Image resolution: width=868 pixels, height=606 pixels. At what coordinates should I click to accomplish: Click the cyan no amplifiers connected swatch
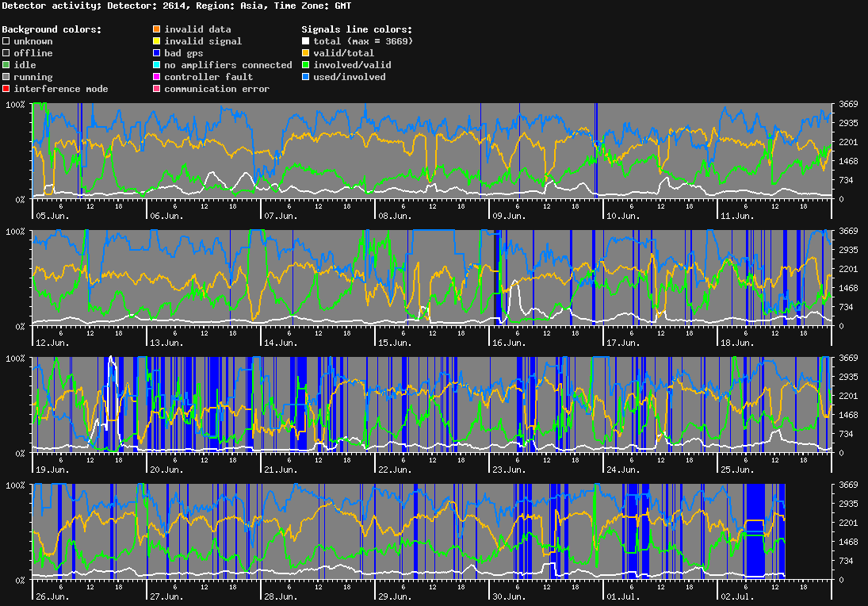point(157,65)
